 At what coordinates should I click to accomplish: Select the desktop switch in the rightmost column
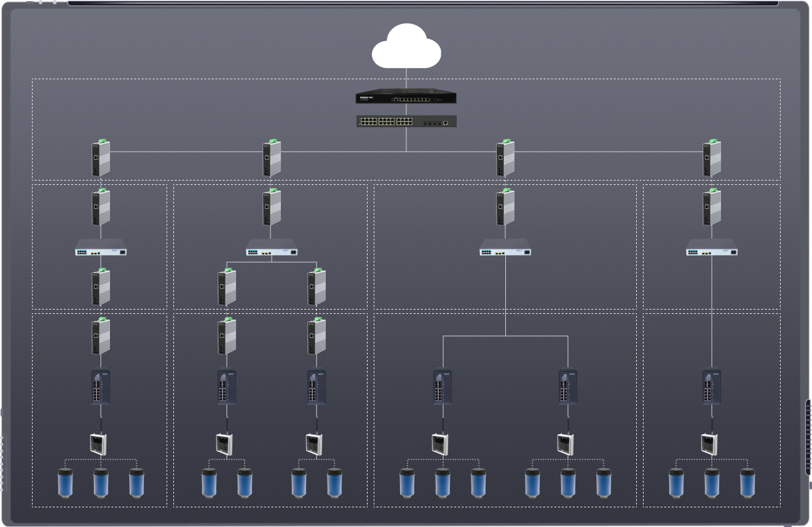pos(712,251)
